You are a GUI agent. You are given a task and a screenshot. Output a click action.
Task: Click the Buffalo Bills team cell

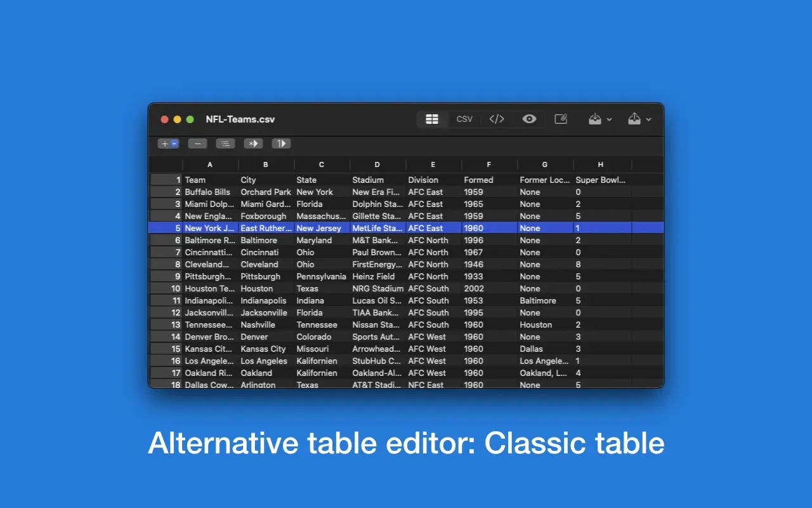tap(207, 192)
